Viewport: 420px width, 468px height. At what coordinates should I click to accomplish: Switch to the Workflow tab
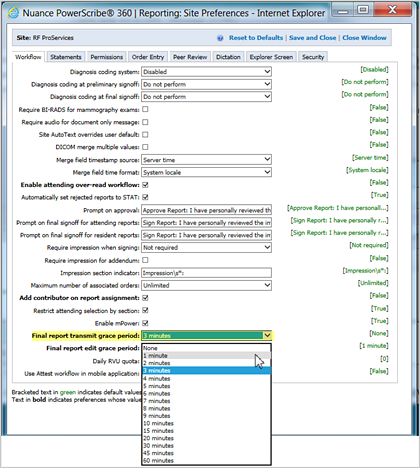click(28, 57)
